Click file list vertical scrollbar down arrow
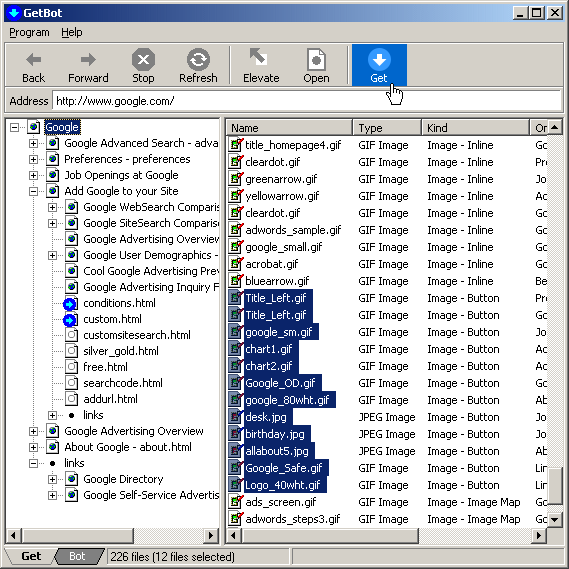Viewport: 569px width, 569px height. click(x=555, y=519)
